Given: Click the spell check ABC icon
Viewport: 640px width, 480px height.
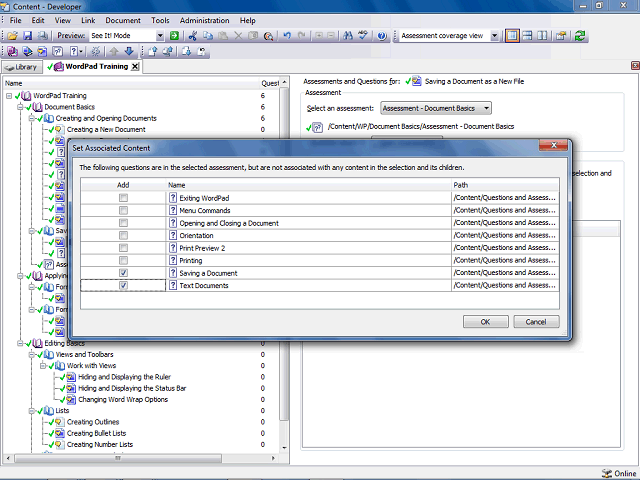Looking at the screenshot, I should 362,36.
